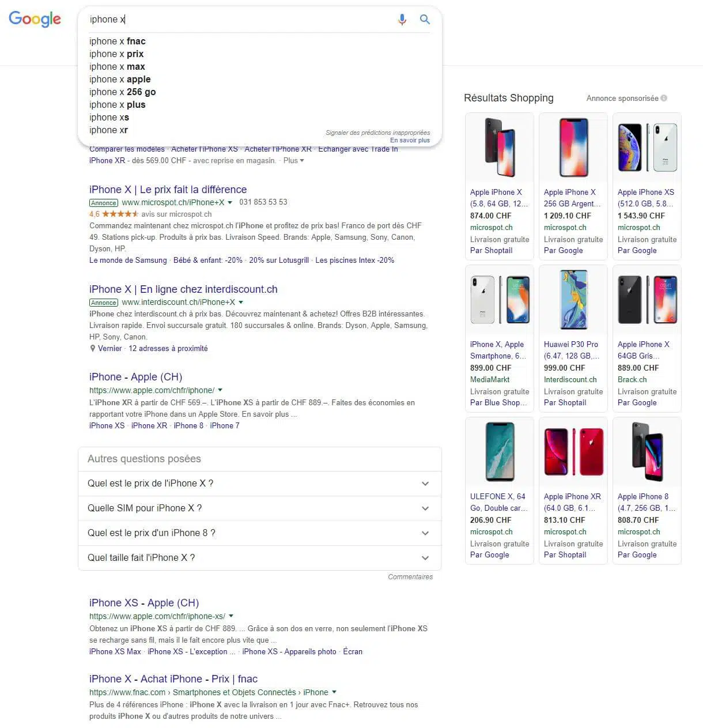Screen dimensions: 703x728
Task: Click the "Commentaires" feedback link
Action: coord(410,577)
